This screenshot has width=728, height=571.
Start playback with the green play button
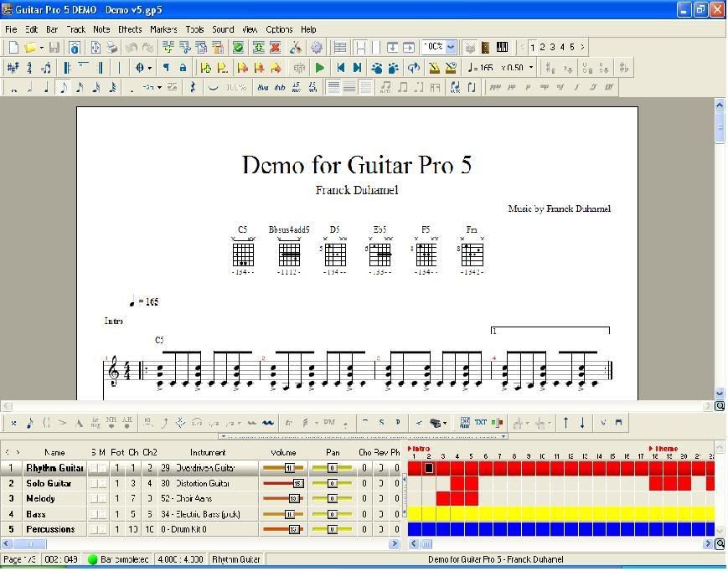point(319,68)
